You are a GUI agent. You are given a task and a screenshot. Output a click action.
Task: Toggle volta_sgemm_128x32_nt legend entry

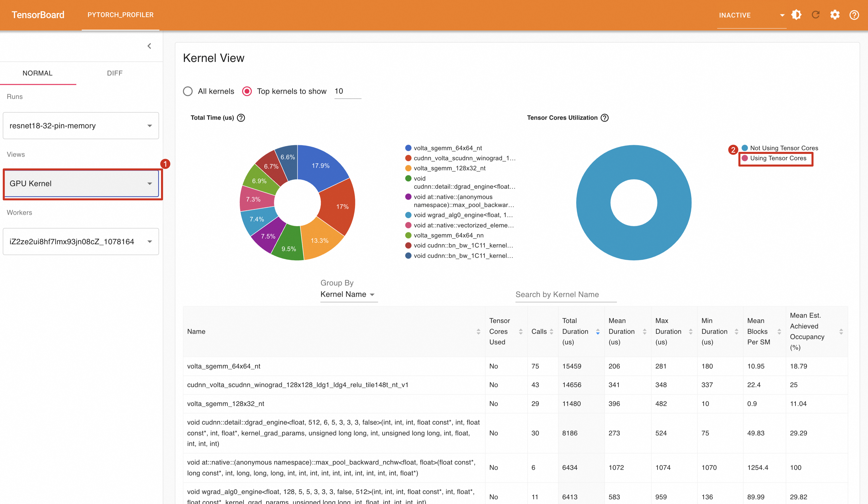445,168
